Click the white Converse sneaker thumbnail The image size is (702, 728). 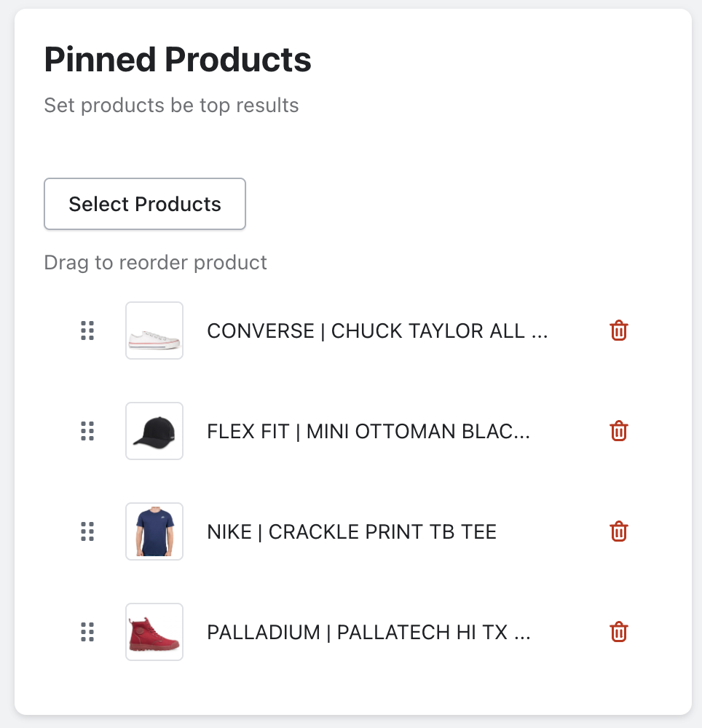pos(154,331)
